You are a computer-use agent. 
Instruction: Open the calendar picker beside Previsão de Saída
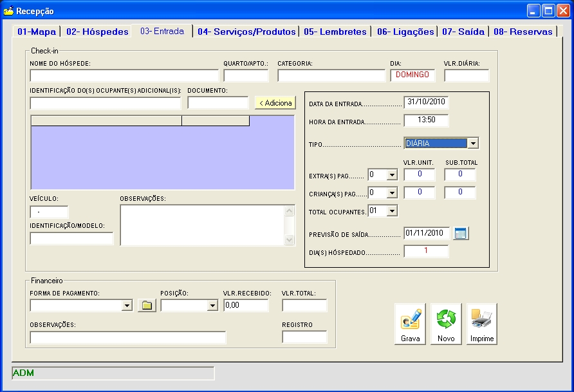(461, 233)
